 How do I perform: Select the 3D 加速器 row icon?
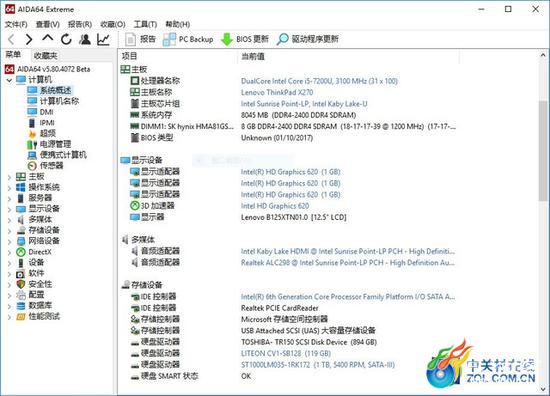[x=135, y=206]
